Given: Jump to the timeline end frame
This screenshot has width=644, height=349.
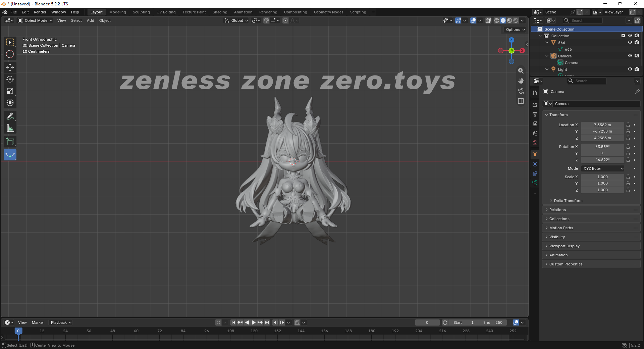Looking at the screenshot, I should (x=267, y=322).
